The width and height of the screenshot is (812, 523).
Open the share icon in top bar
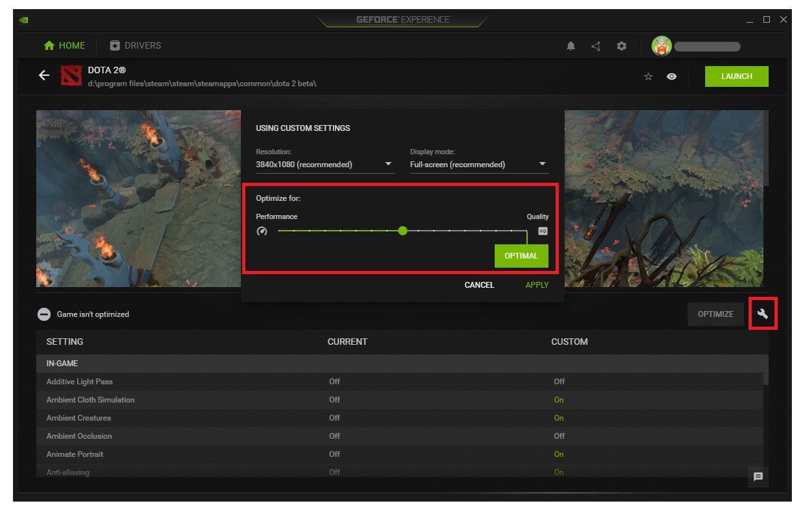click(596, 46)
